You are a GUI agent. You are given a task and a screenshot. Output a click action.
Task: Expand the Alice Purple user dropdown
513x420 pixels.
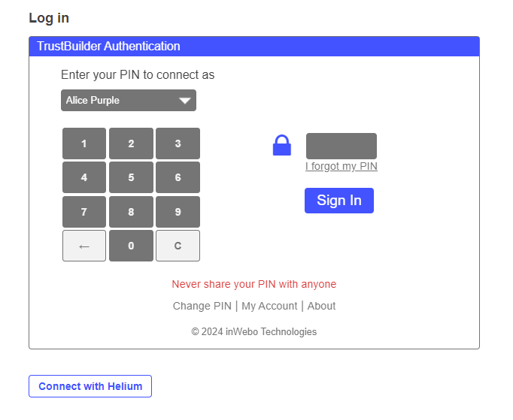click(x=129, y=101)
